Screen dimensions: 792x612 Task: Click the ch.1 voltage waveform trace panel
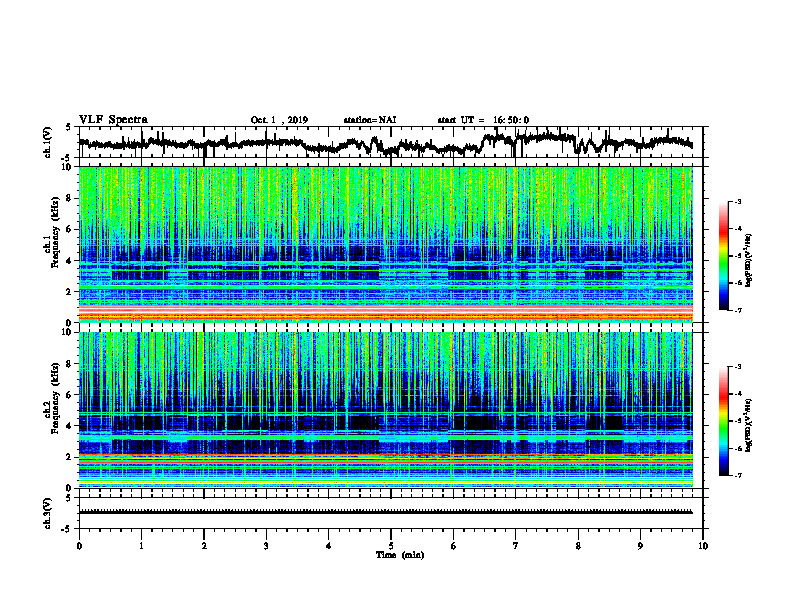click(391, 142)
